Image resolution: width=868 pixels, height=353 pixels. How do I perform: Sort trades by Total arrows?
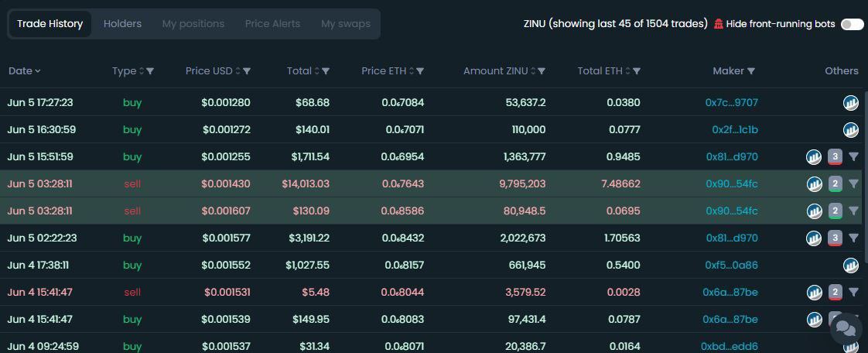tap(316, 71)
